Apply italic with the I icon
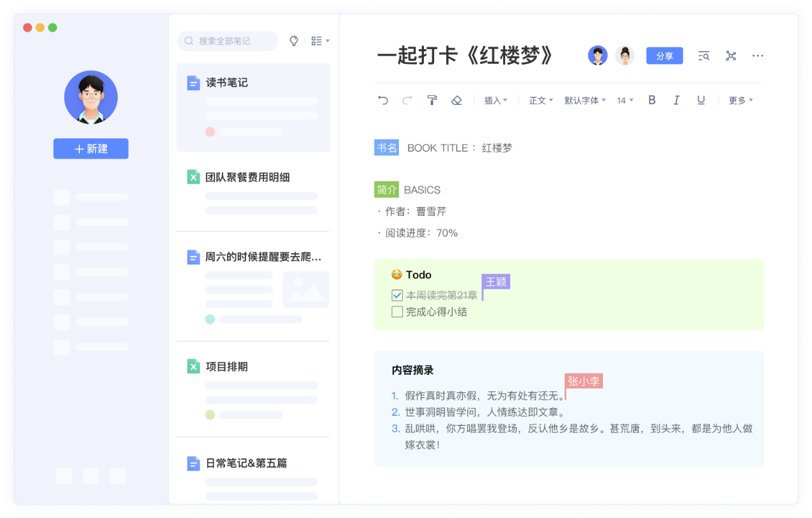 pos(676,100)
